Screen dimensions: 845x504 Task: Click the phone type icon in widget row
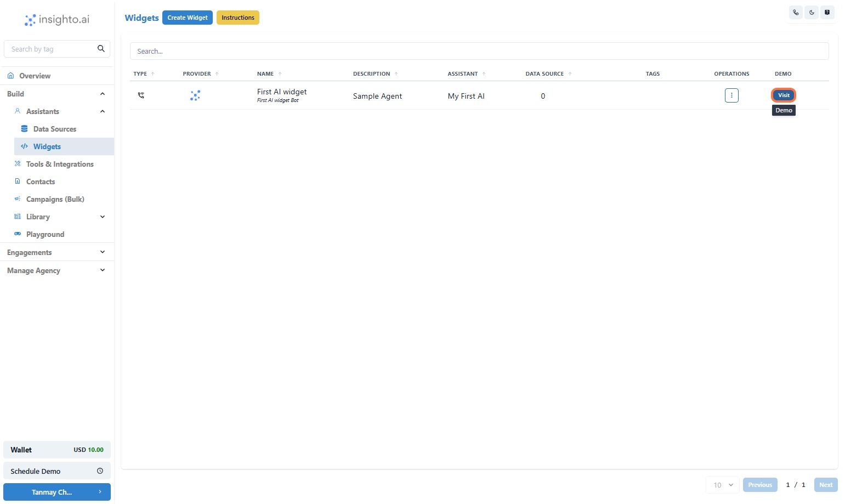point(141,95)
